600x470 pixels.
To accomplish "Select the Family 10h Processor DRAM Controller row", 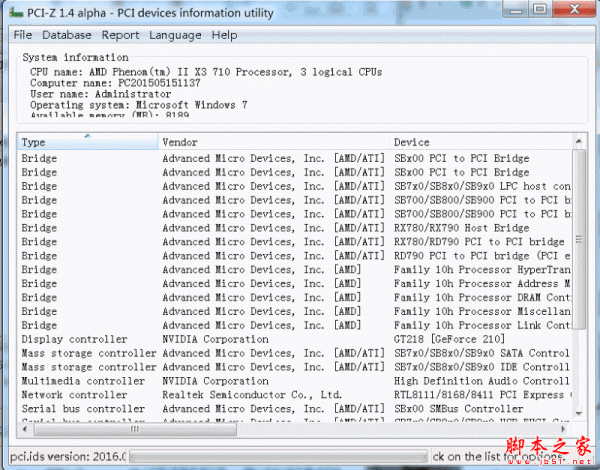I will [x=295, y=297].
